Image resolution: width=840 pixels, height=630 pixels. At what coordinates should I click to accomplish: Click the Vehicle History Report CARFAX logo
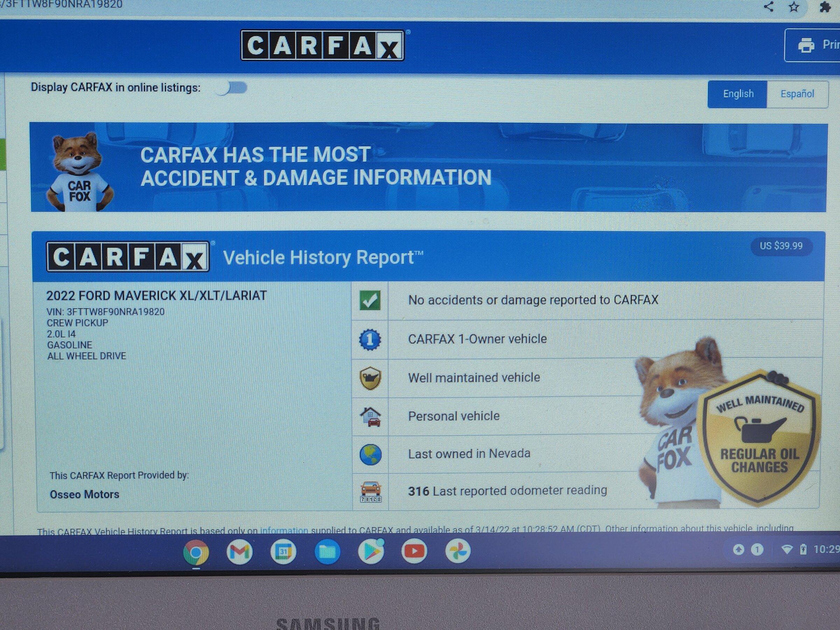tap(128, 257)
